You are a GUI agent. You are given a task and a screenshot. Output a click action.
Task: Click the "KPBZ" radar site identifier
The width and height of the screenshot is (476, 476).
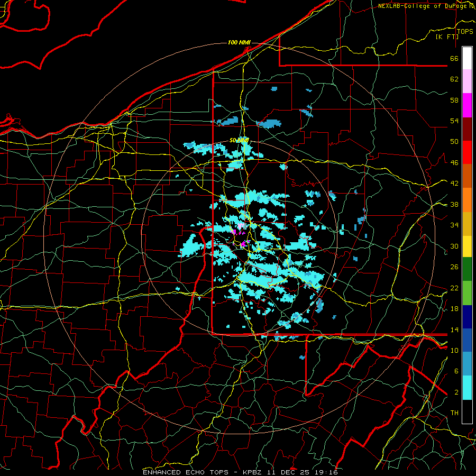pos(253,472)
